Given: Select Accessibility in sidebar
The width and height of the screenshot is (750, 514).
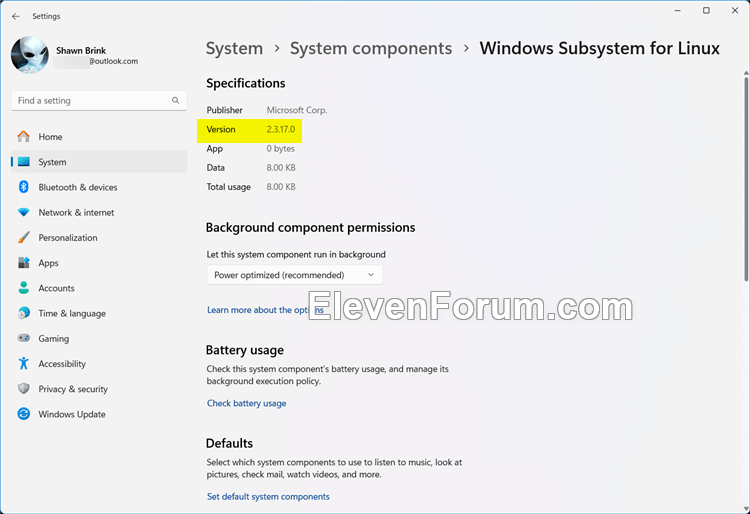Looking at the screenshot, I should tap(99, 363).
